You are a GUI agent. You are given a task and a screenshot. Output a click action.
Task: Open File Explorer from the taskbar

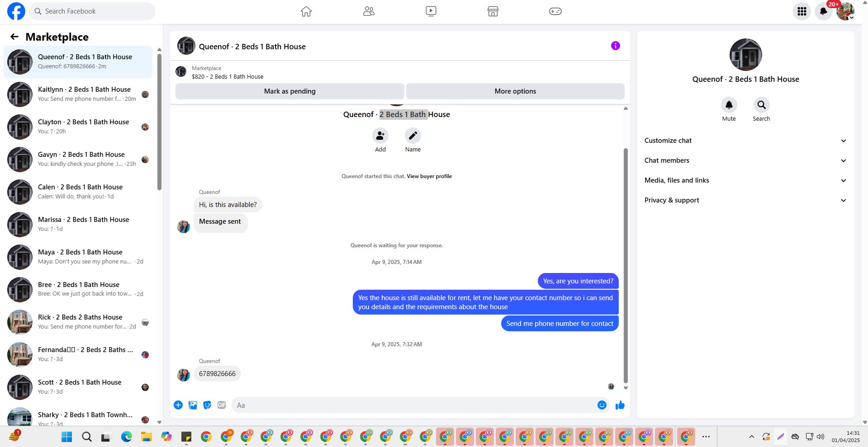coord(146,437)
